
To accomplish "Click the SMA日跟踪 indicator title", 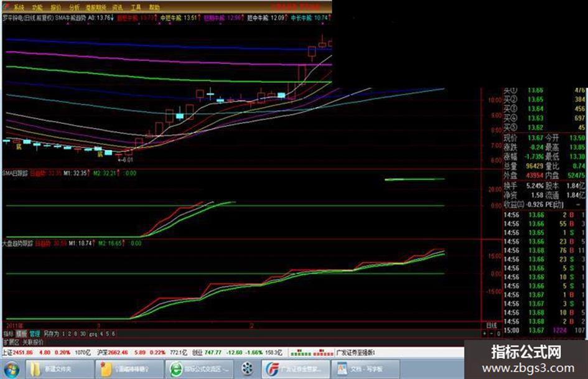I will click(x=16, y=174).
